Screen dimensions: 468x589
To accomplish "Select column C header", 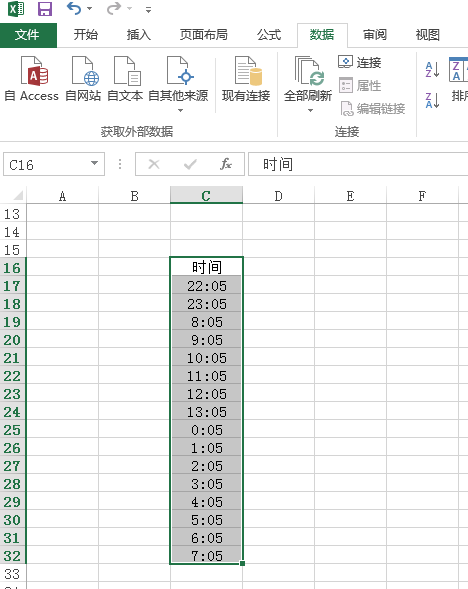I will point(206,196).
